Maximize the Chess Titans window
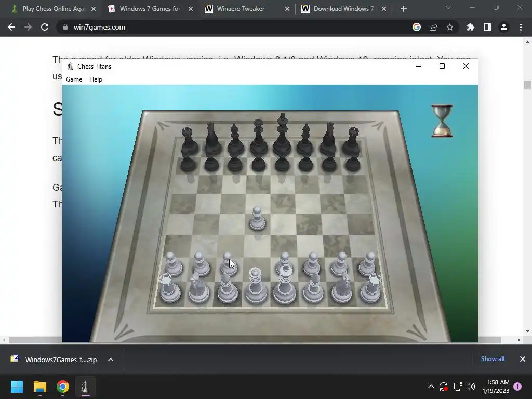Image resolution: width=532 pixels, height=399 pixels. [442, 66]
